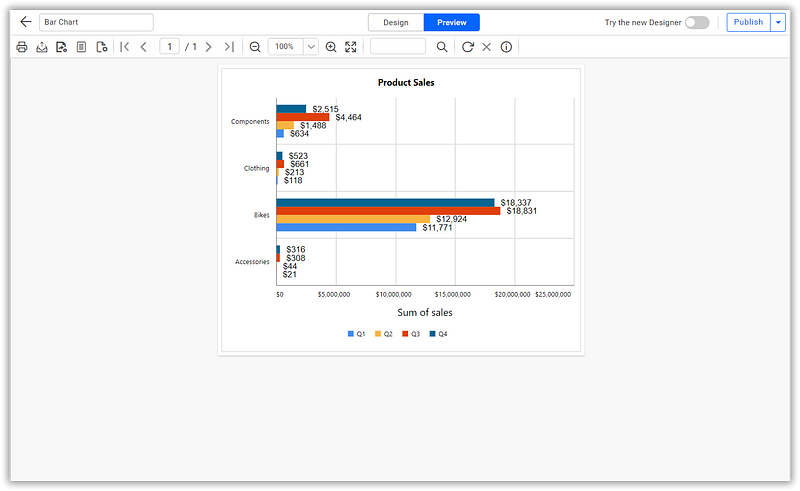
Task: Click the Refresh report icon
Action: pyautogui.click(x=467, y=47)
